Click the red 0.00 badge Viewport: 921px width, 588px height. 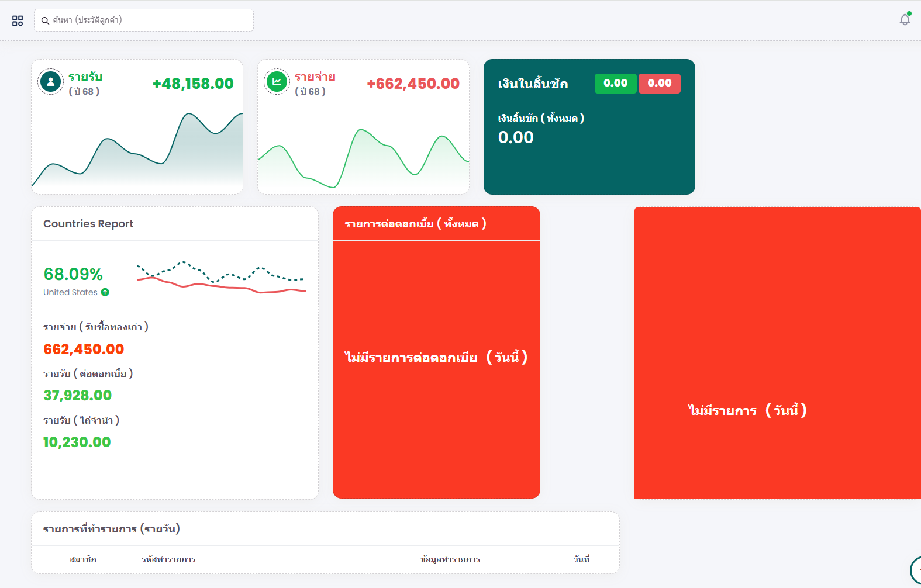pos(659,83)
